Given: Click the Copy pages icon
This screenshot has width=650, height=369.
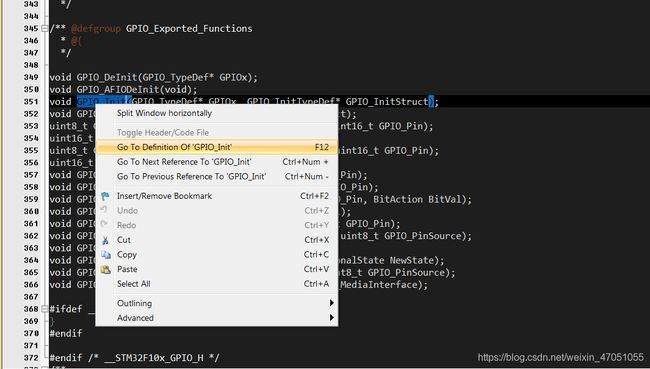Looking at the screenshot, I should pos(105,255).
